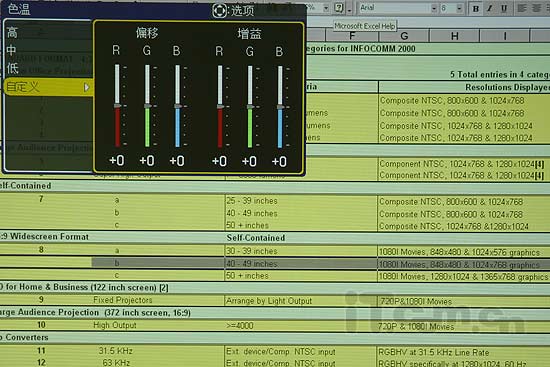This screenshot has height=367, width=550.
Task: Adjust the 偏移 green G slider
Action: (147, 106)
